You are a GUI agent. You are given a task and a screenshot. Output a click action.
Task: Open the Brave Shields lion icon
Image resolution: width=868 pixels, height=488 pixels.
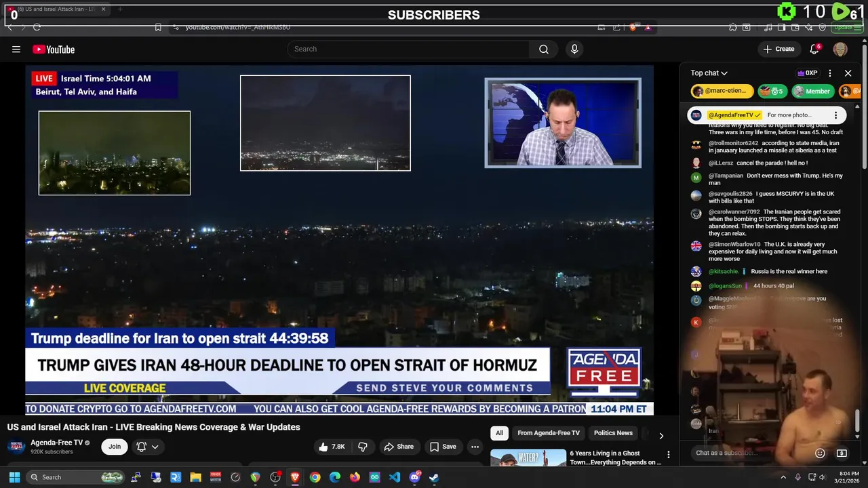tap(633, 27)
